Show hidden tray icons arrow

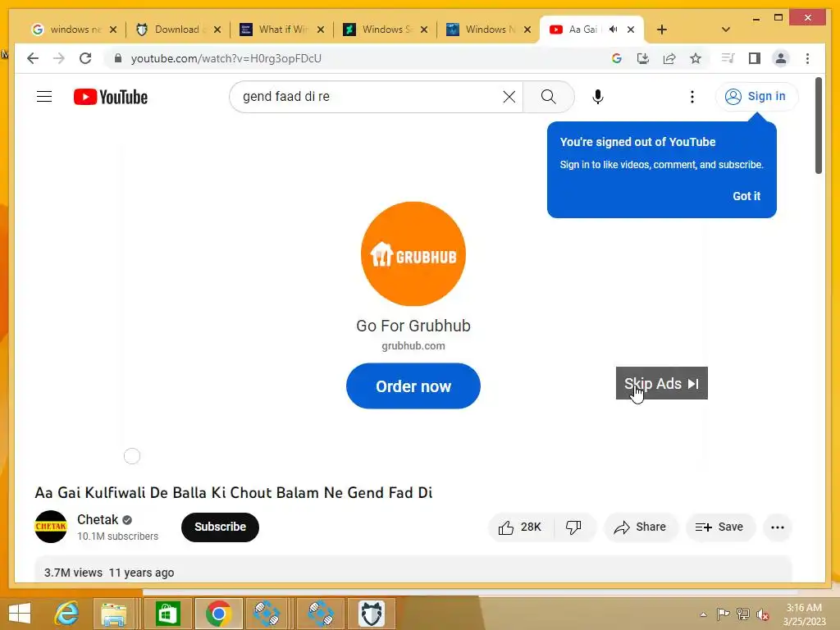tap(703, 614)
